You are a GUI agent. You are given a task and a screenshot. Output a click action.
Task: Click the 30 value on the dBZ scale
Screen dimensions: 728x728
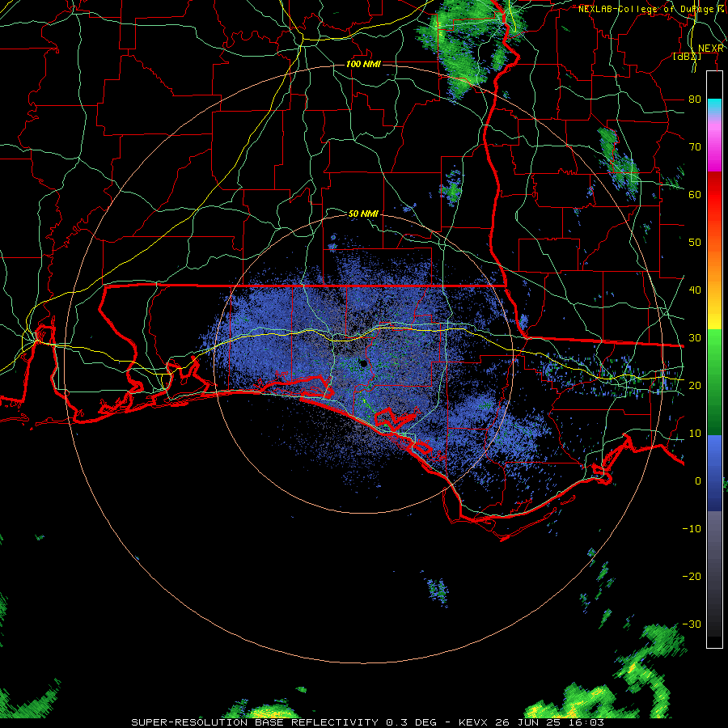(x=695, y=337)
